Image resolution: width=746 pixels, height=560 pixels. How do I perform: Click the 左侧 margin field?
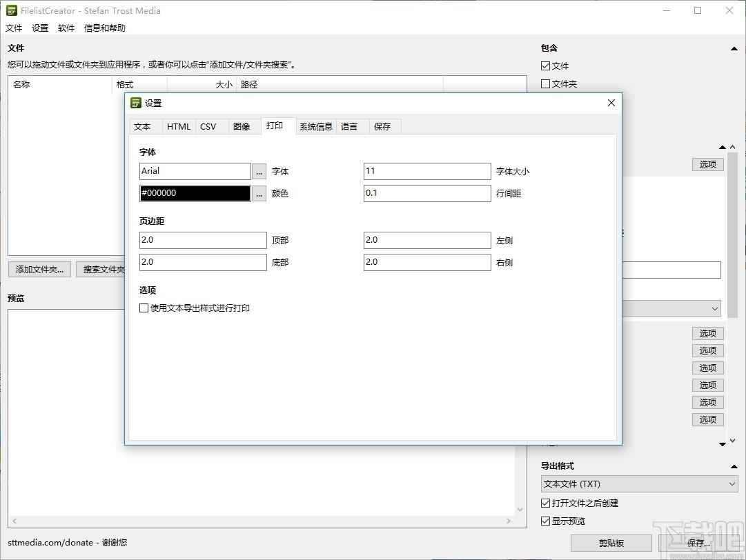coord(427,240)
